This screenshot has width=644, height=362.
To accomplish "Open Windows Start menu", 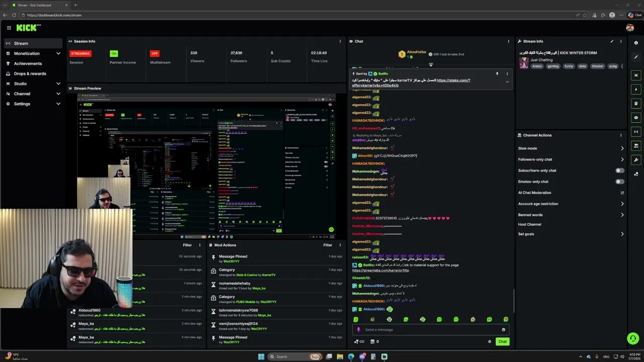I will click(261, 356).
